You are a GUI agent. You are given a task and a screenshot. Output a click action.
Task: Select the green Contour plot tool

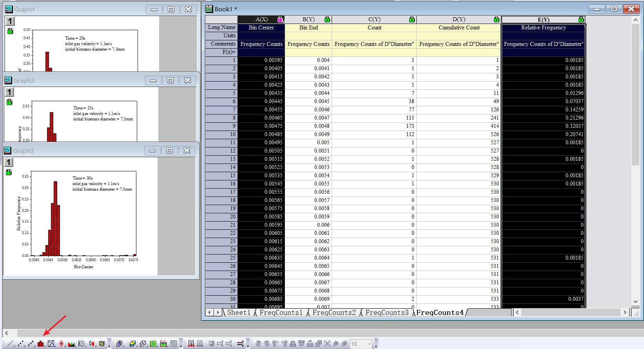153,344
